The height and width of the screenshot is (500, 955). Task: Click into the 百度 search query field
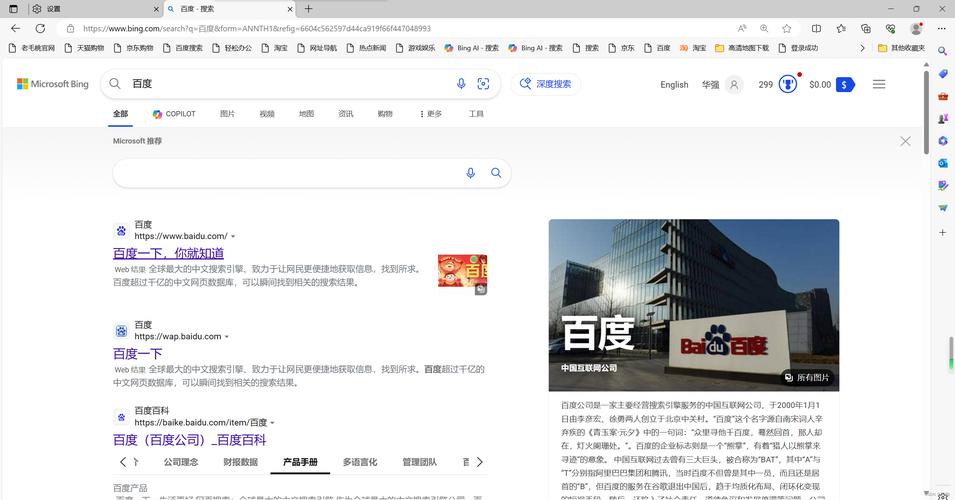(289, 84)
